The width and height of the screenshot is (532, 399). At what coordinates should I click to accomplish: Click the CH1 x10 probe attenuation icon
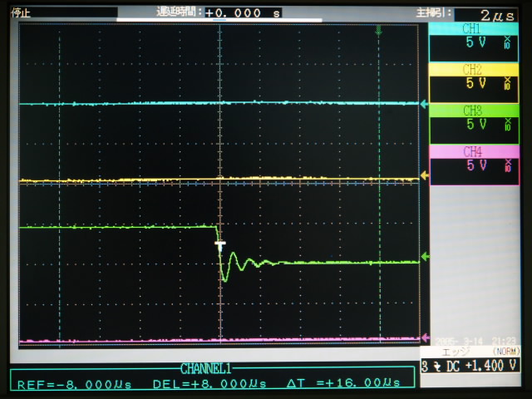click(507, 43)
